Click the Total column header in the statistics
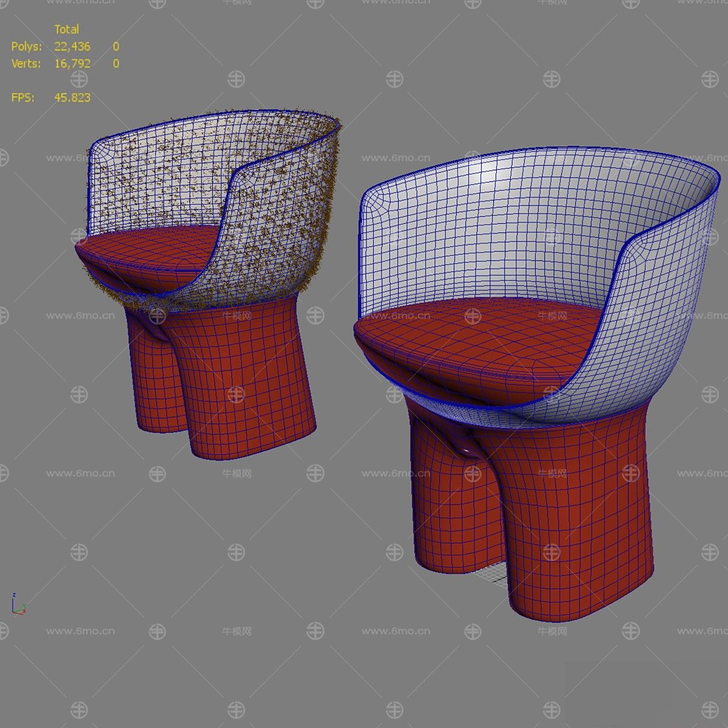Viewport: 728px width, 728px height. 67,29
